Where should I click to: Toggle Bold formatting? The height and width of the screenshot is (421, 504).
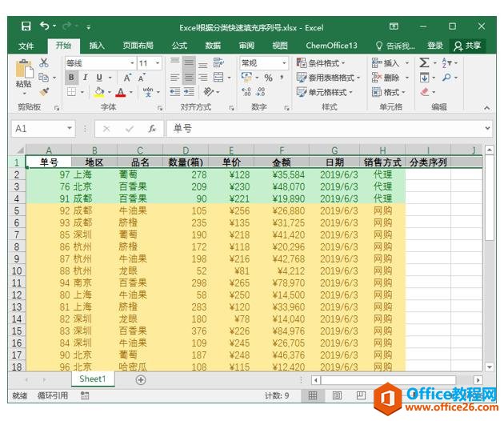[71, 78]
